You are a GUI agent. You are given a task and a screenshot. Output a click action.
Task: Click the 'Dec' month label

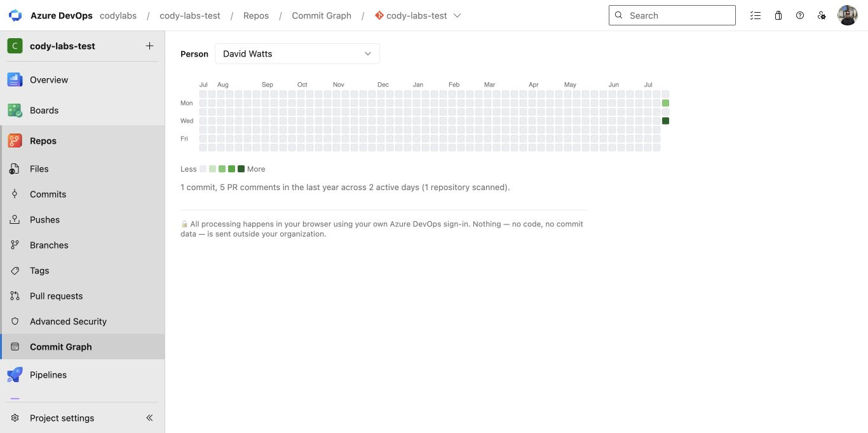click(x=383, y=85)
